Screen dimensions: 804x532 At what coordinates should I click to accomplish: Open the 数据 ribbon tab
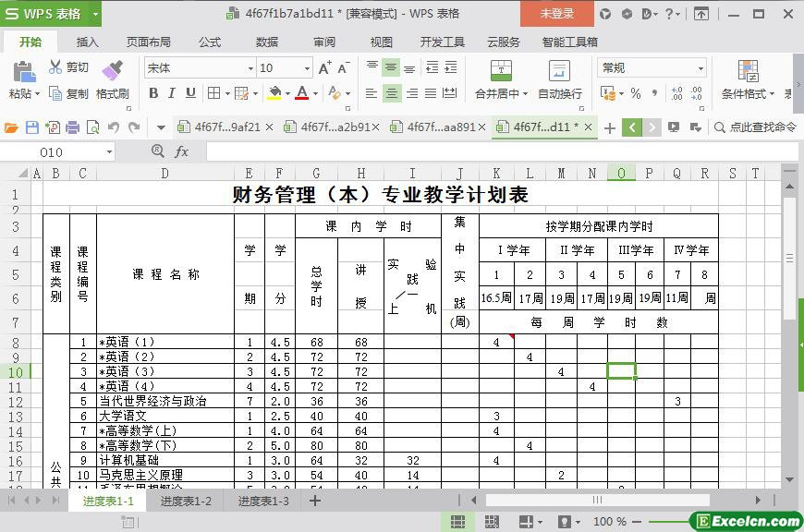[x=267, y=42]
